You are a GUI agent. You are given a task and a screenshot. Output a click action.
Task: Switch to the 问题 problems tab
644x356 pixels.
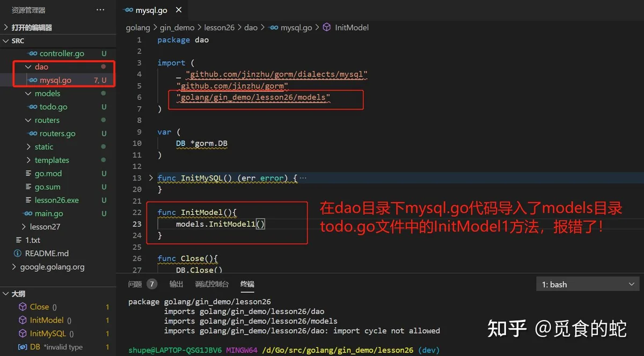coord(135,284)
